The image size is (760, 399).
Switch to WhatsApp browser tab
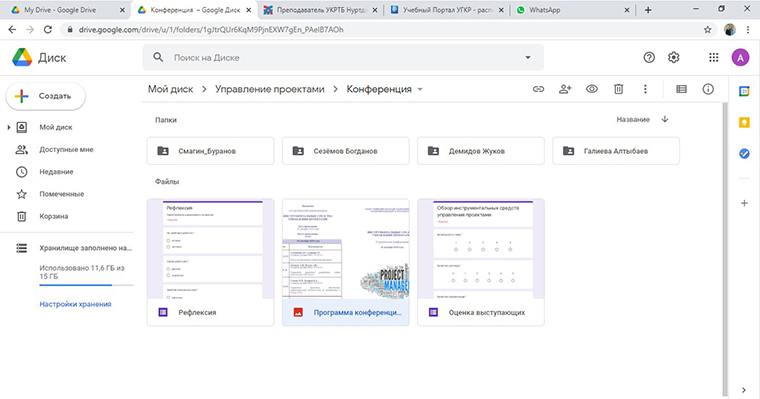572,10
